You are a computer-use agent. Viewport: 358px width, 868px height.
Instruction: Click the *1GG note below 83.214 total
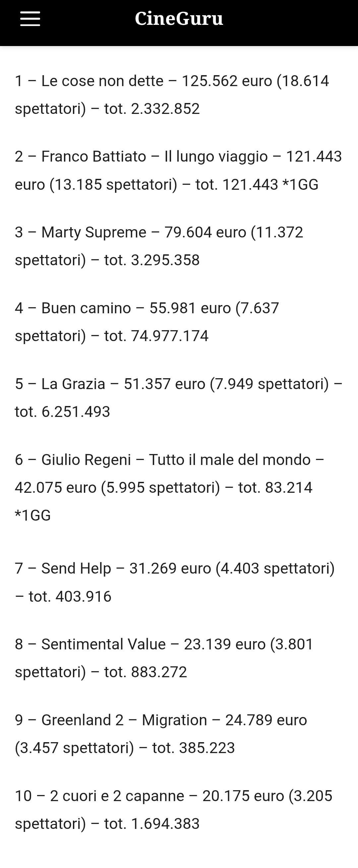33,516
